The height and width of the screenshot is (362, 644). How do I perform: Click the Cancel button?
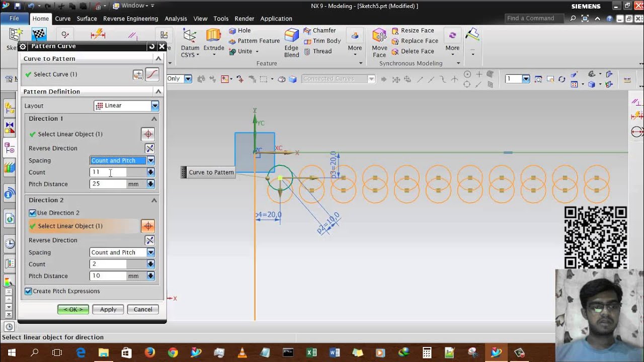tap(143, 310)
